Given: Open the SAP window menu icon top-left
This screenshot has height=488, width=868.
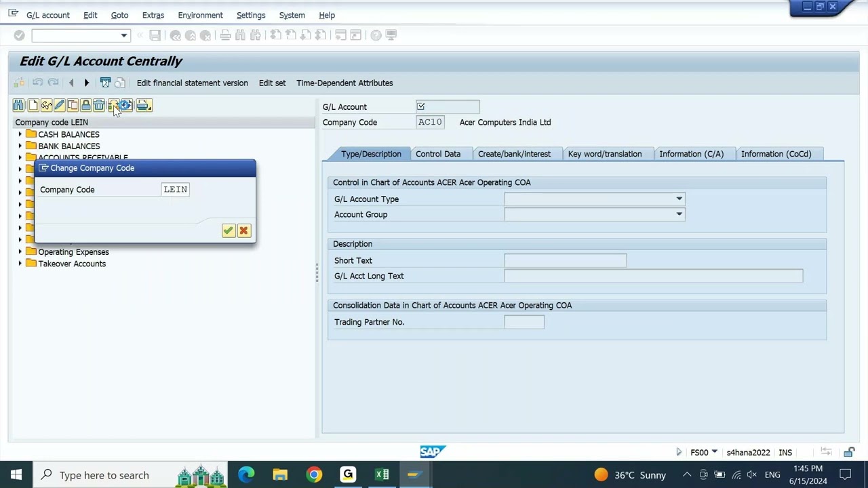Looking at the screenshot, I should (x=13, y=14).
